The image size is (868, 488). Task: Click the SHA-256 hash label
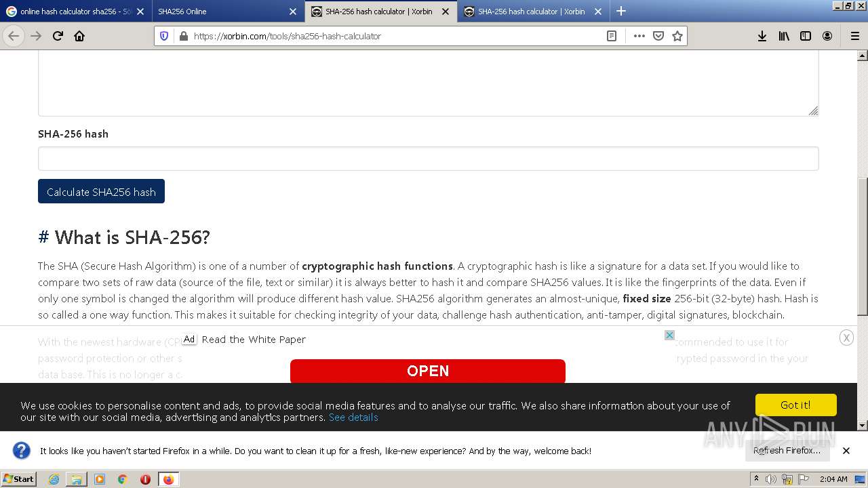pyautogui.click(x=73, y=134)
